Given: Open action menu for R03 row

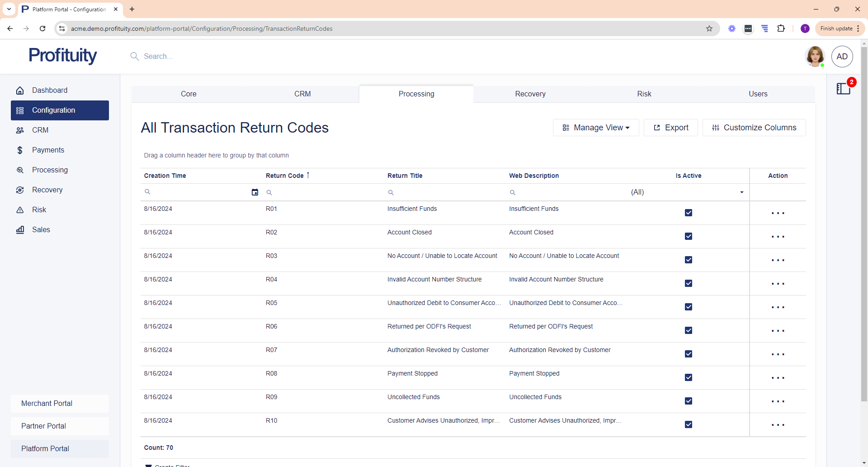Looking at the screenshot, I should tap(778, 260).
